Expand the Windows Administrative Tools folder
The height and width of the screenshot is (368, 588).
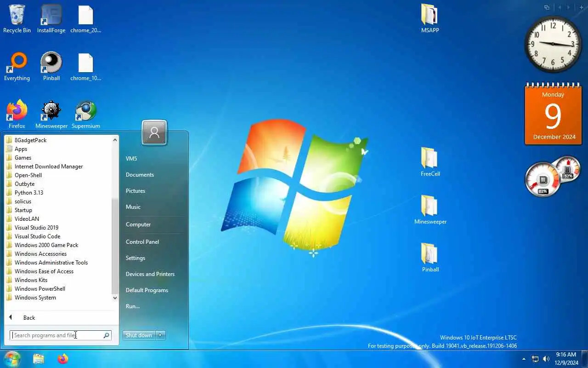58,262
